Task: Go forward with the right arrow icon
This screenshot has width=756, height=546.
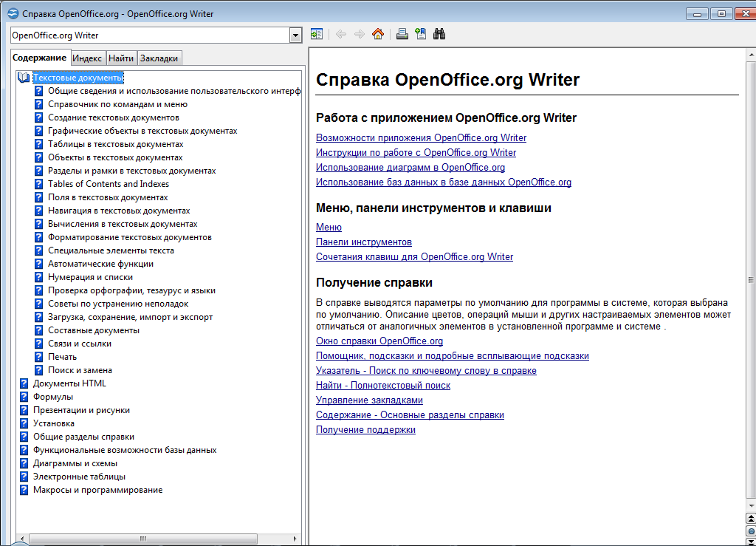Action: (x=360, y=34)
